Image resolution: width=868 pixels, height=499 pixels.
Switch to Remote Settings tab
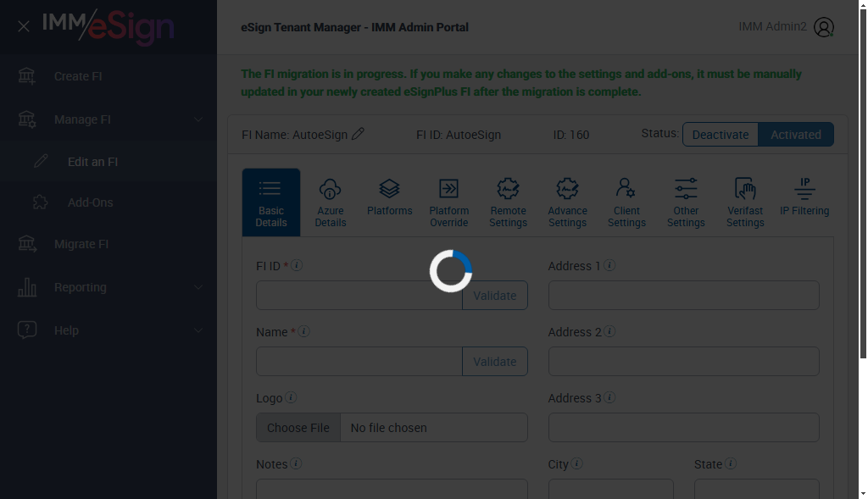pyautogui.click(x=509, y=202)
